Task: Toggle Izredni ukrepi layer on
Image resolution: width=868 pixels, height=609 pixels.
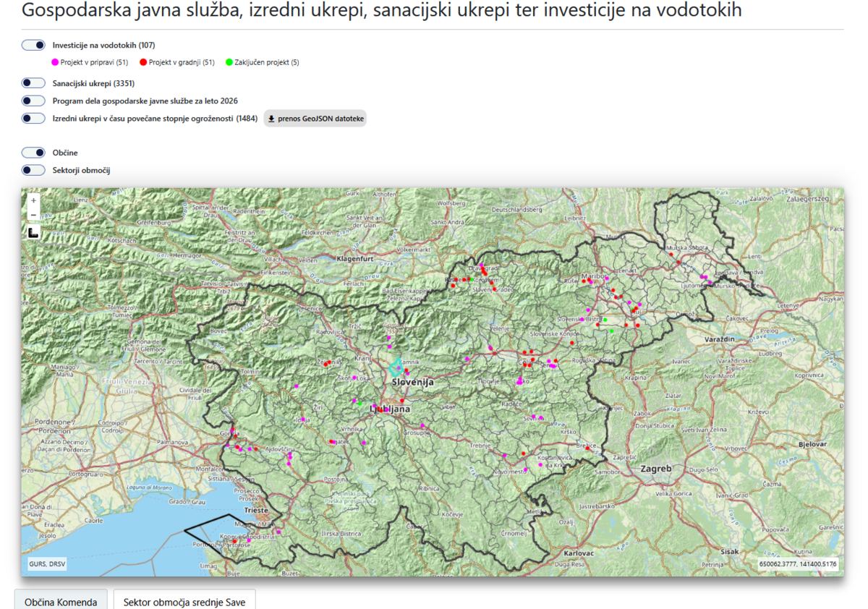Action: pyautogui.click(x=33, y=119)
